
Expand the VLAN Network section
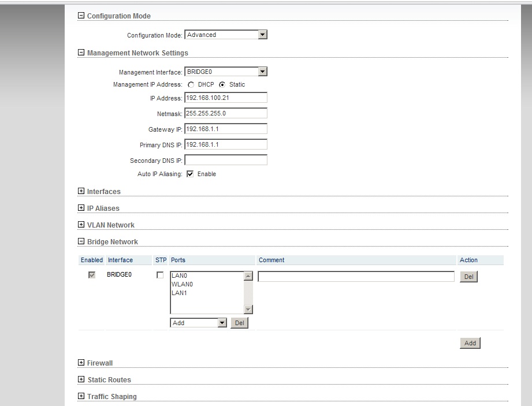(81, 225)
